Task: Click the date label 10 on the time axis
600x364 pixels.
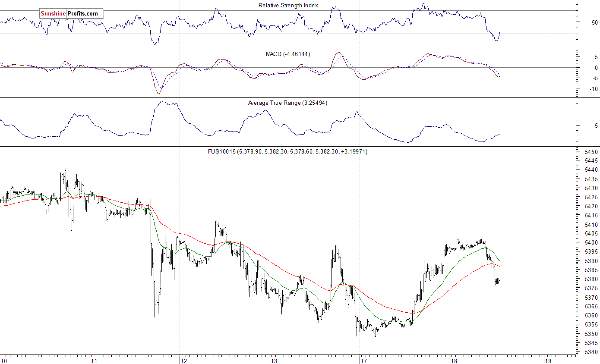Action: [x=4, y=361]
